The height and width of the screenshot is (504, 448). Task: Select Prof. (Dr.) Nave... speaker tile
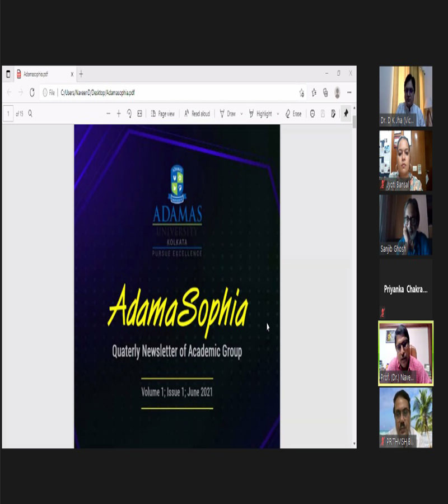point(406,353)
